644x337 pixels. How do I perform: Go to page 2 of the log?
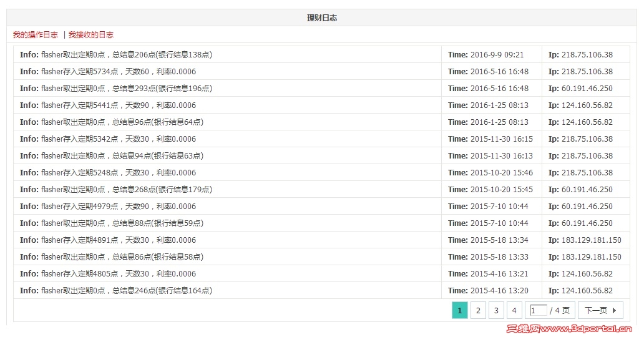pyautogui.click(x=478, y=310)
